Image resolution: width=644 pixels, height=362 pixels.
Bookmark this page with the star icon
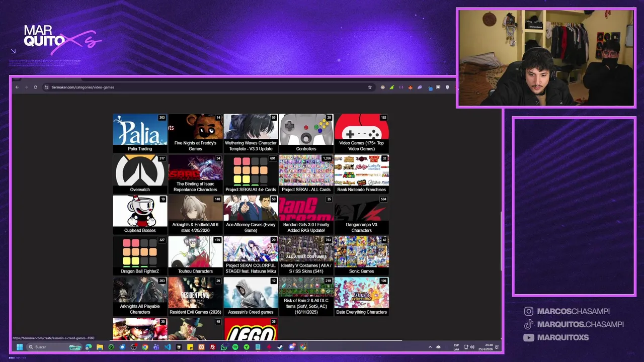[370, 87]
